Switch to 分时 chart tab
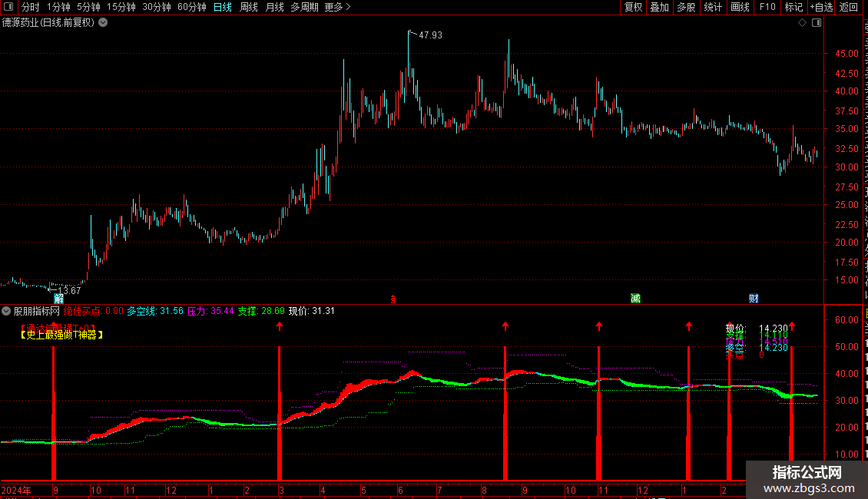 pyautogui.click(x=31, y=7)
